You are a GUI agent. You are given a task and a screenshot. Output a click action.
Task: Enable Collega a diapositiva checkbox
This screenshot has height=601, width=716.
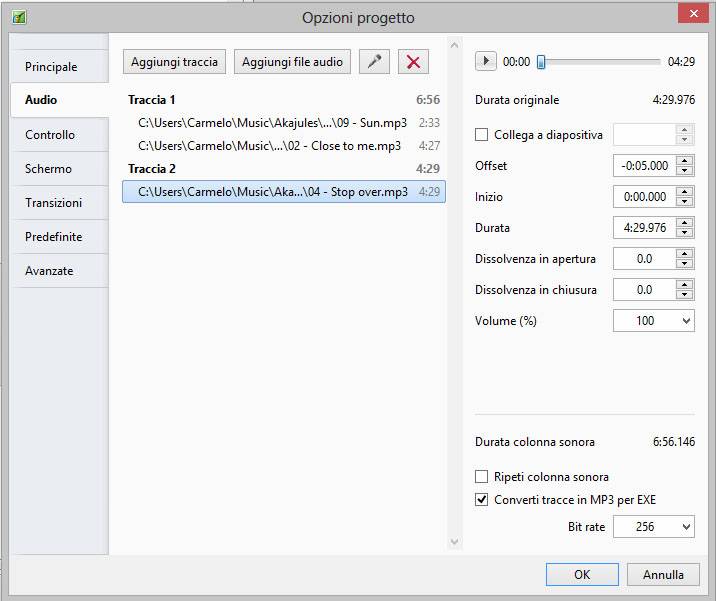(482, 135)
